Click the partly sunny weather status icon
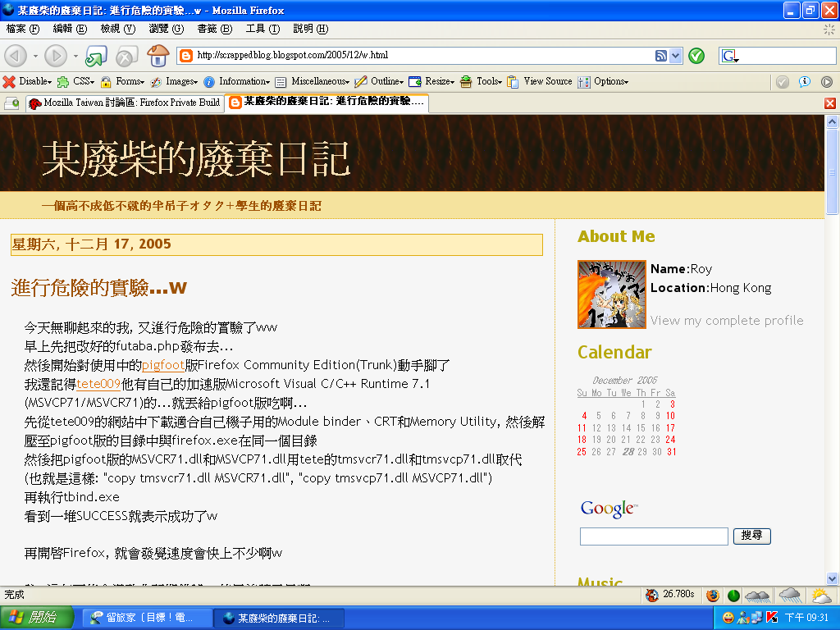Screen dimensions: 840x630 click(x=820, y=595)
